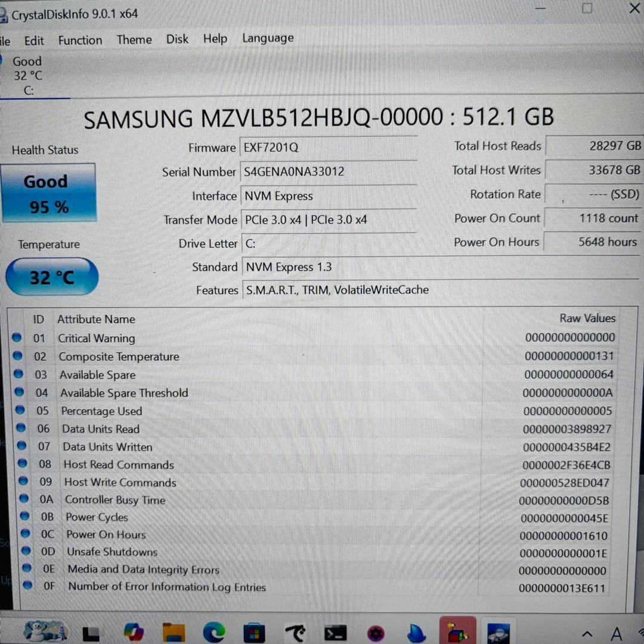This screenshot has height=644, width=644.
Task: Click the indicator next to Unsafe Shutdowns
Action: click(x=25, y=552)
